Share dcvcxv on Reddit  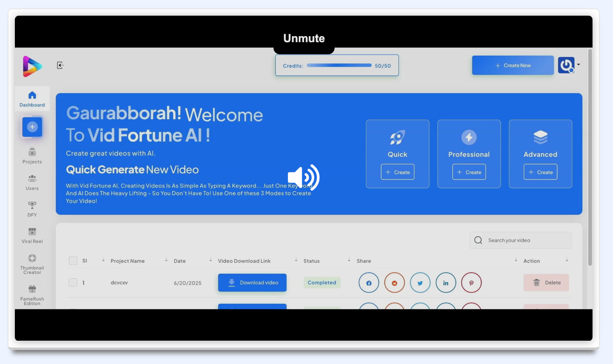coord(394,283)
